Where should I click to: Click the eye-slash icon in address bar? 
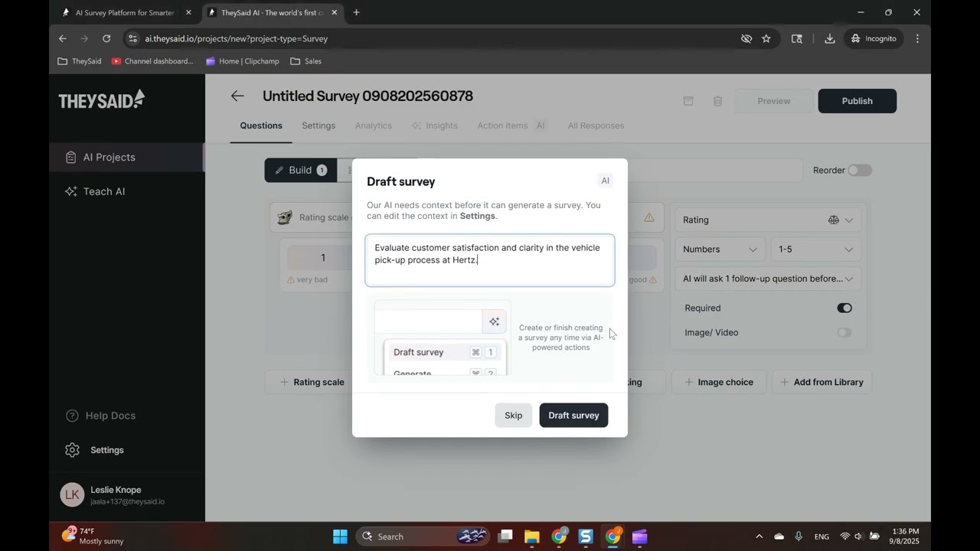[x=746, y=38]
